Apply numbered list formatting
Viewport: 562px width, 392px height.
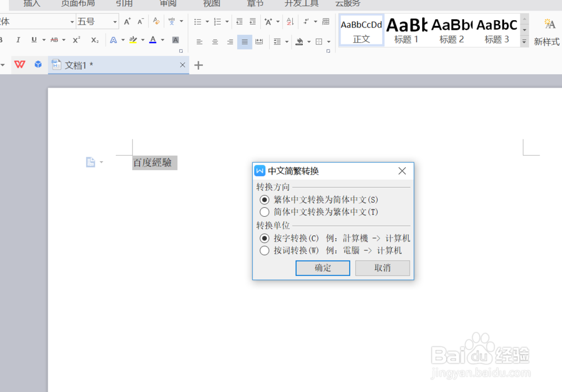[x=217, y=22]
